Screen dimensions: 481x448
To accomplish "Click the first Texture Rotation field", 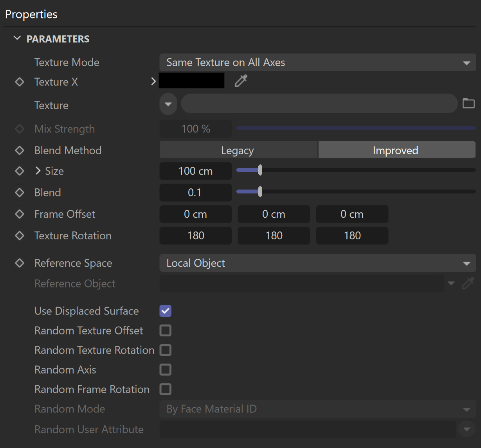I will pyautogui.click(x=196, y=236).
